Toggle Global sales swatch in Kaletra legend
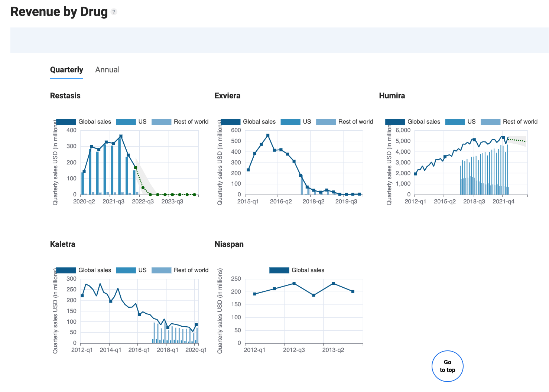Viewport: 549px width, 392px height. pos(66,270)
